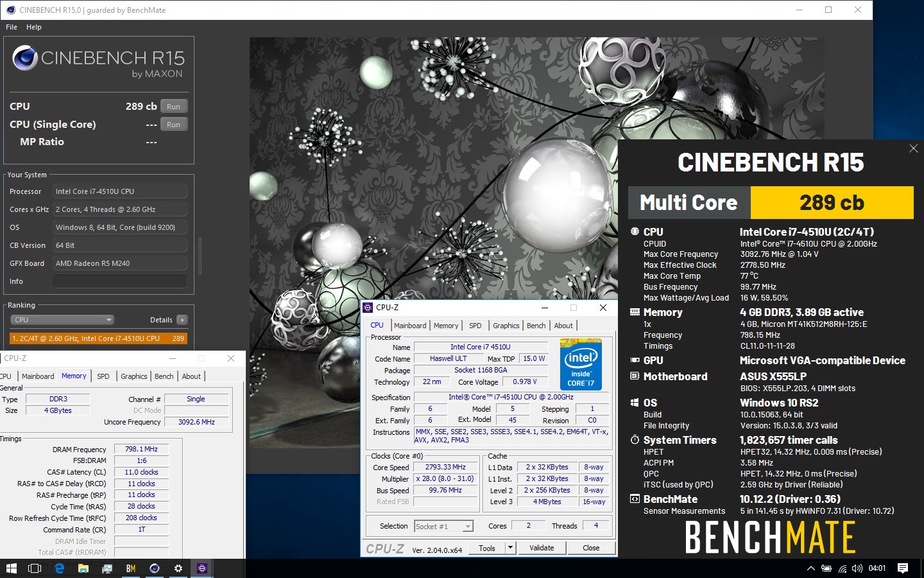Viewport: 924px width, 578px height.
Task: Click the BenchMate section icon beside version
Action: click(635, 499)
